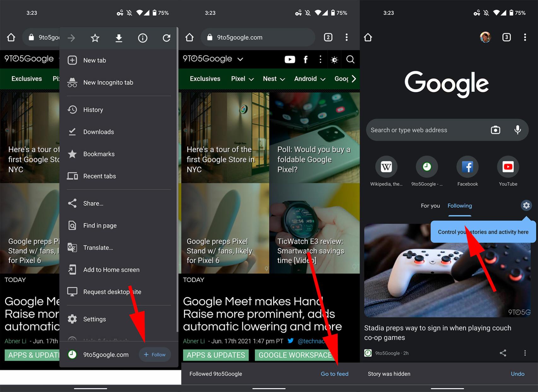This screenshot has height=392, width=538.
Task: Reload page with refresh icon in menu
Action: 167,38
